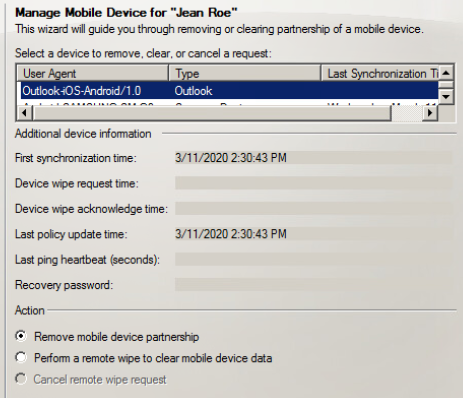Click the Recovery password field

[313, 285]
